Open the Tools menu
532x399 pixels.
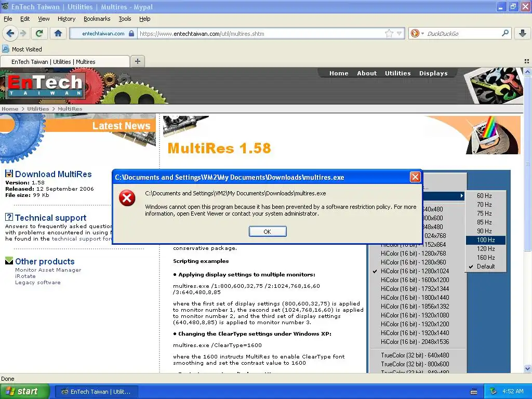pyautogui.click(x=125, y=19)
